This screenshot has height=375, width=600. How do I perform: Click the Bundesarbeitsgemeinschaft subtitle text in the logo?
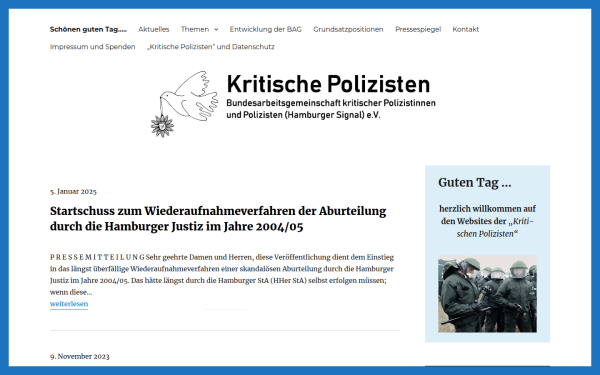(x=331, y=109)
